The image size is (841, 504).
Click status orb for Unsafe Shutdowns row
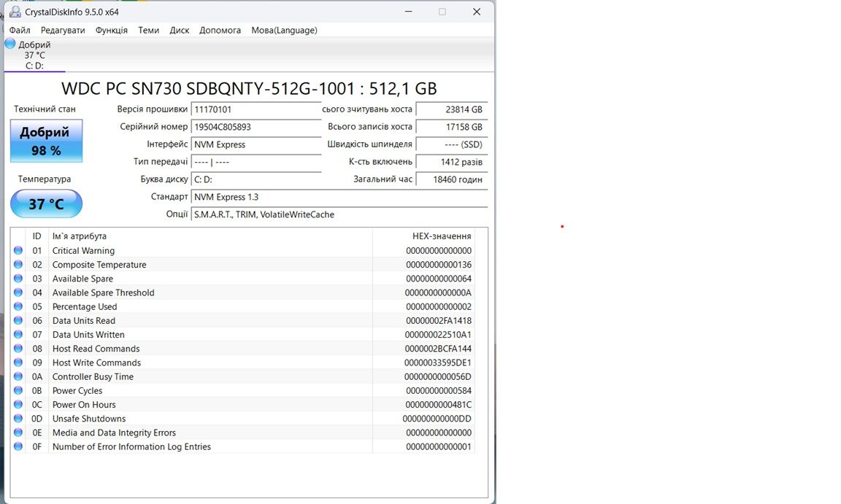(x=18, y=419)
